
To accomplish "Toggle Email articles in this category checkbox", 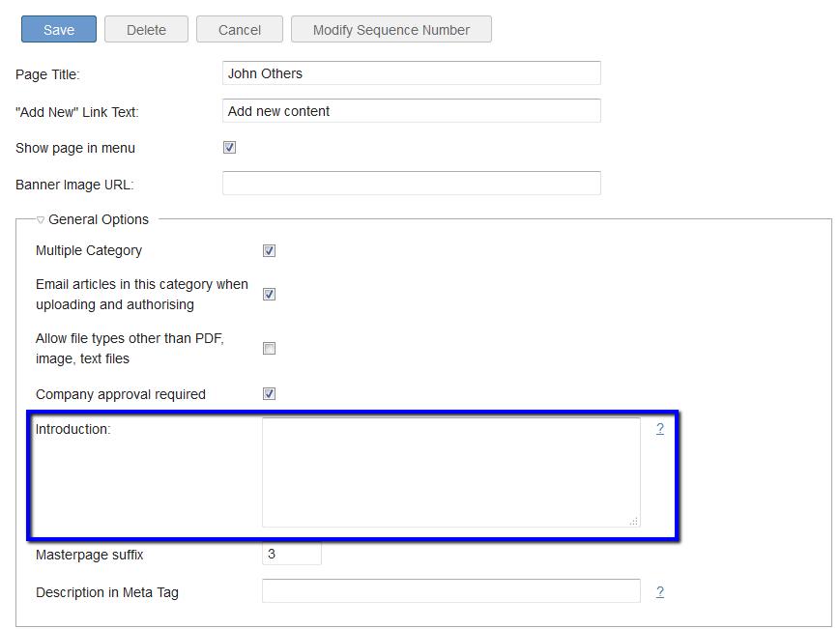I will click(269, 295).
